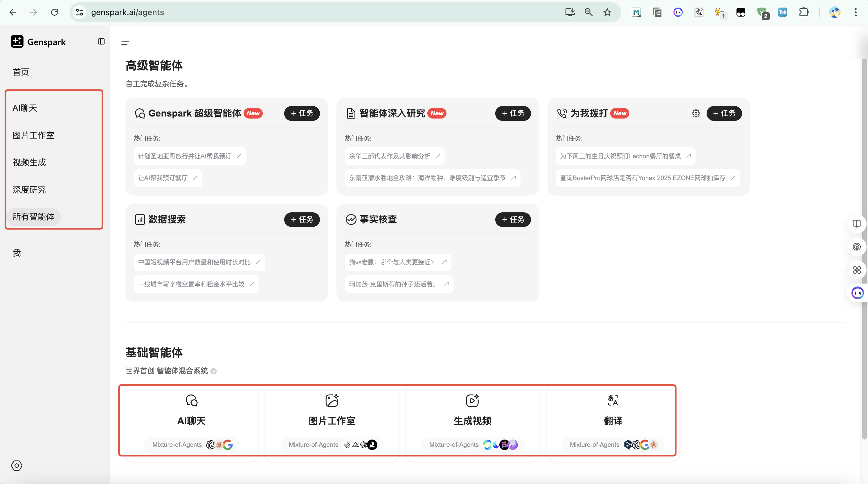Open task 狗vs老鼠：哪个与人类更接近?
868x484 pixels.
coord(398,262)
